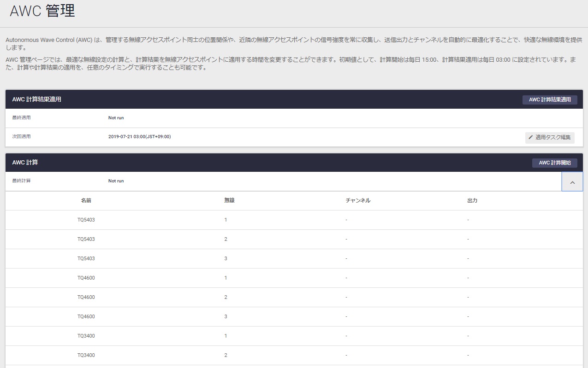The image size is (588, 368).
Task: Click the 無線 column header
Action: pos(229,200)
